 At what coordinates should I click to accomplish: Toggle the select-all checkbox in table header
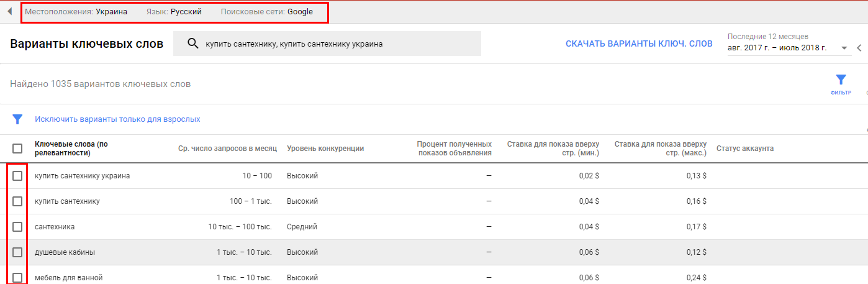coord(17,149)
